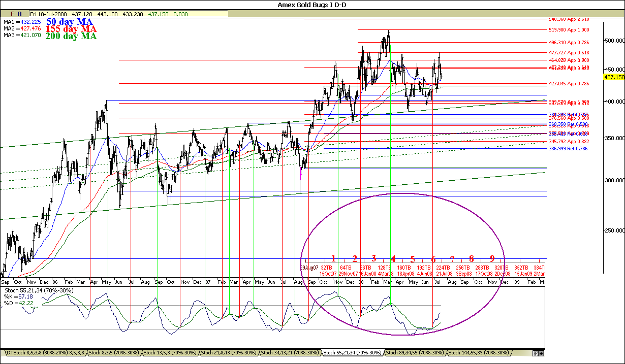Switch to Stoch 144,55,89 (70%-30%) tab
The height and width of the screenshot is (364, 625).
pos(479,352)
